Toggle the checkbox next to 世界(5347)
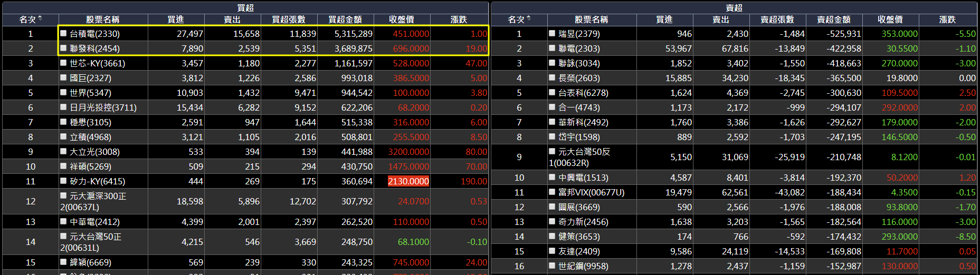The height and width of the screenshot is (275, 980). point(63,92)
